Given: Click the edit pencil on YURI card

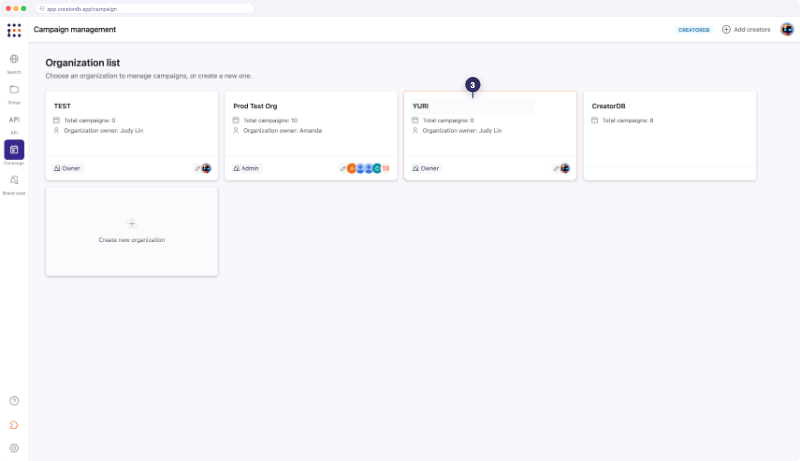Looking at the screenshot, I should tap(556, 168).
